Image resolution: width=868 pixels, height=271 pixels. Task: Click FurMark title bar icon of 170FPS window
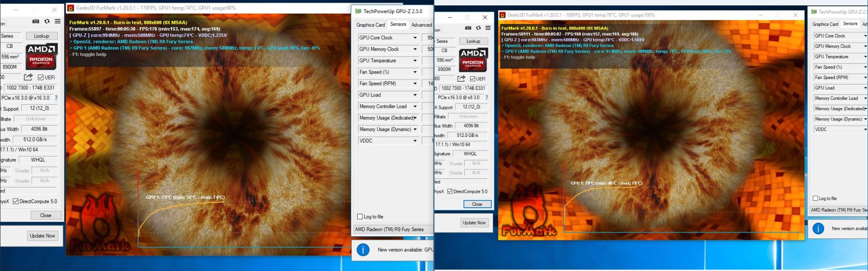(x=71, y=8)
